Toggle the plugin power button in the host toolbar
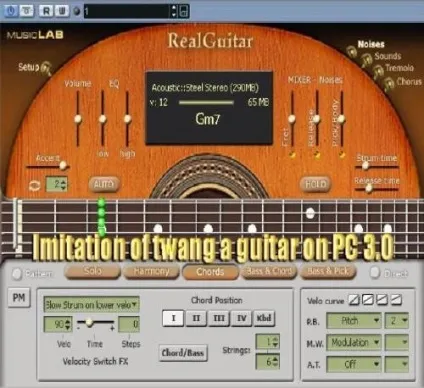This screenshot has width=424, height=388. (11, 11)
